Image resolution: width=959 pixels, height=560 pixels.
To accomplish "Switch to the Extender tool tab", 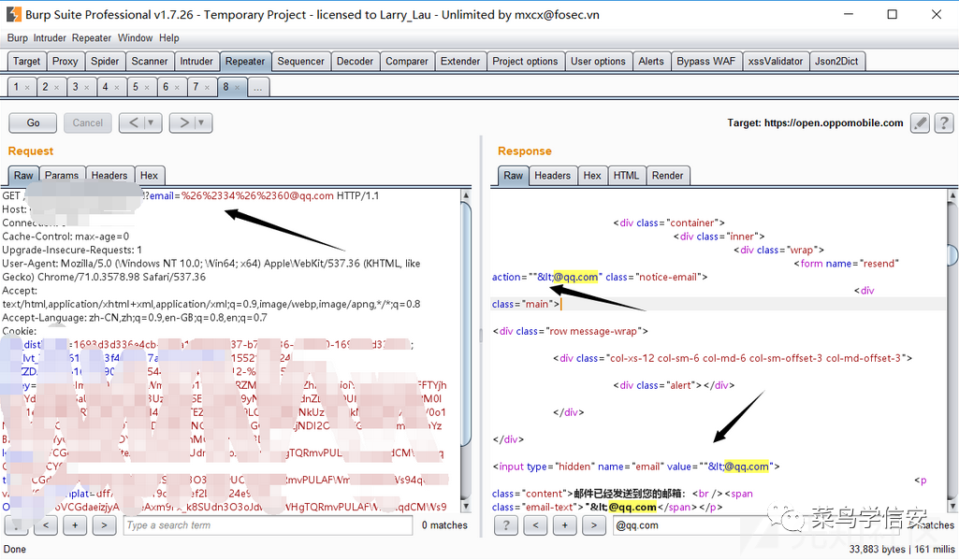I will (x=460, y=61).
